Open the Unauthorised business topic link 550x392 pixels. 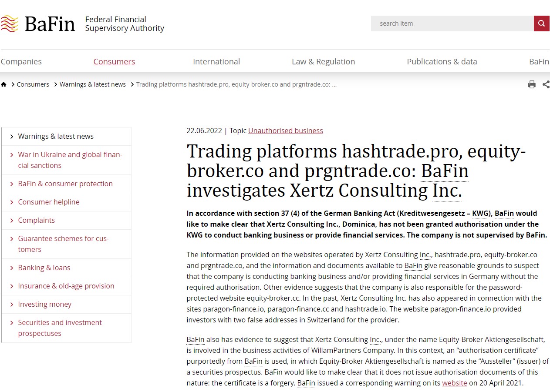point(286,131)
